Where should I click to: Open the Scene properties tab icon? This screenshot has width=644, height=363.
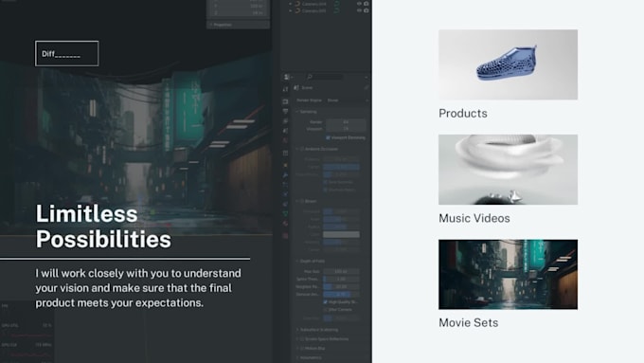click(x=285, y=131)
